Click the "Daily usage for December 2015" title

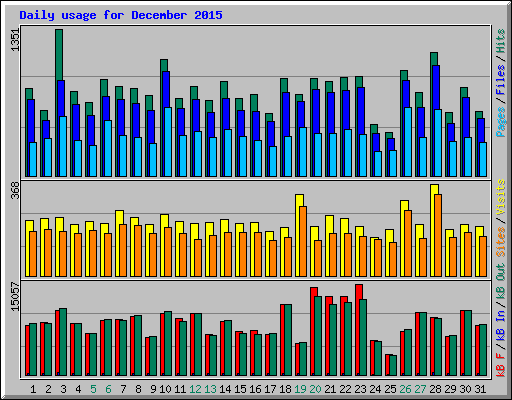click(121, 15)
